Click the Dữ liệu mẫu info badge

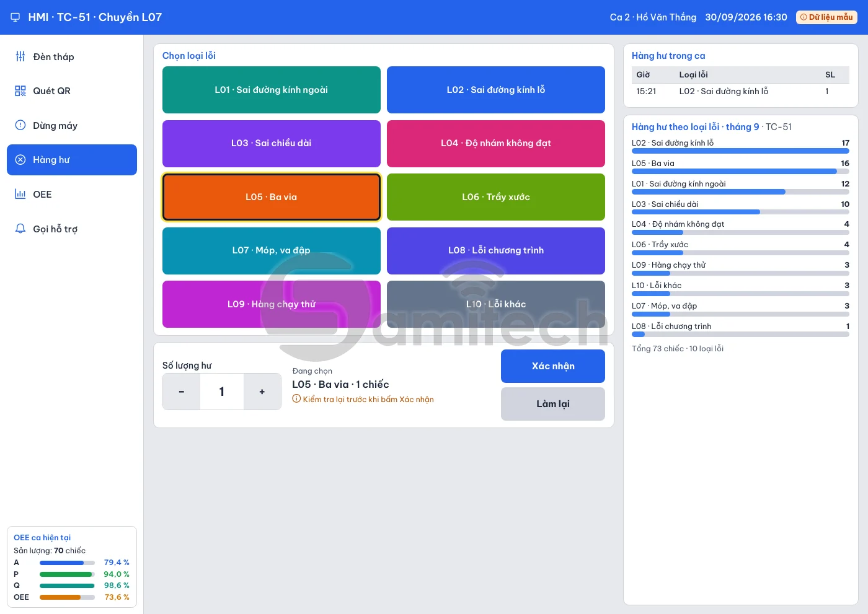click(x=826, y=17)
